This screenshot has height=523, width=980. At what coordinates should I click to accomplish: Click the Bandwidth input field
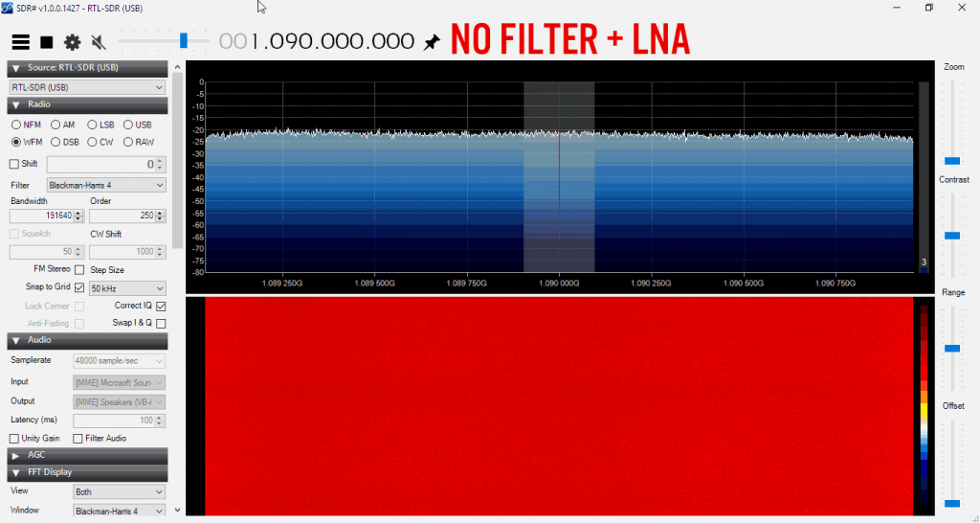(45, 216)
